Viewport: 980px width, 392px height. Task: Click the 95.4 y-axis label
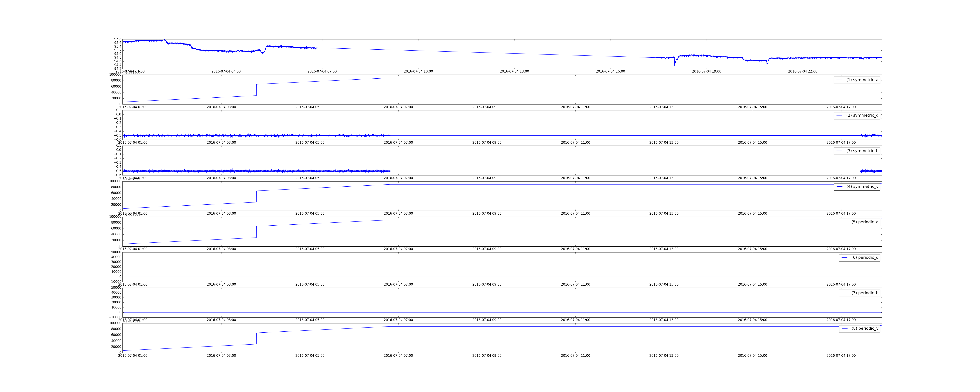click(x=118, y=46)
